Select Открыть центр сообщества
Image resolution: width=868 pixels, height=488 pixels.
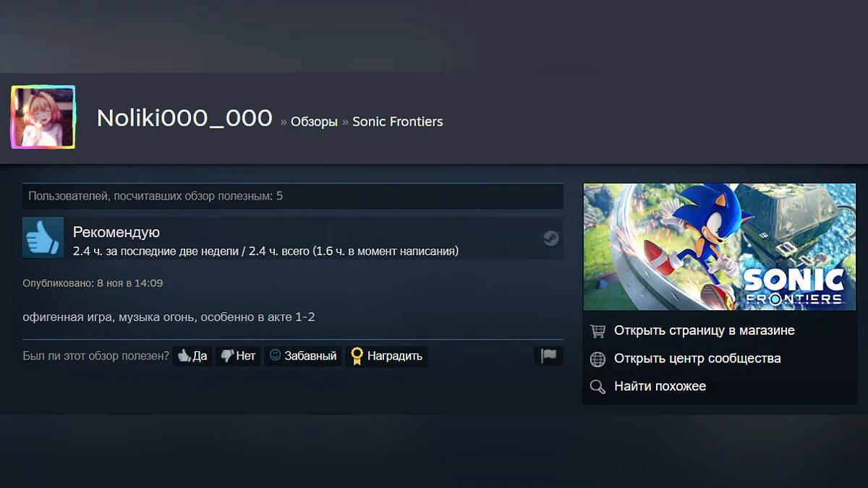click(x=697, y=359)
